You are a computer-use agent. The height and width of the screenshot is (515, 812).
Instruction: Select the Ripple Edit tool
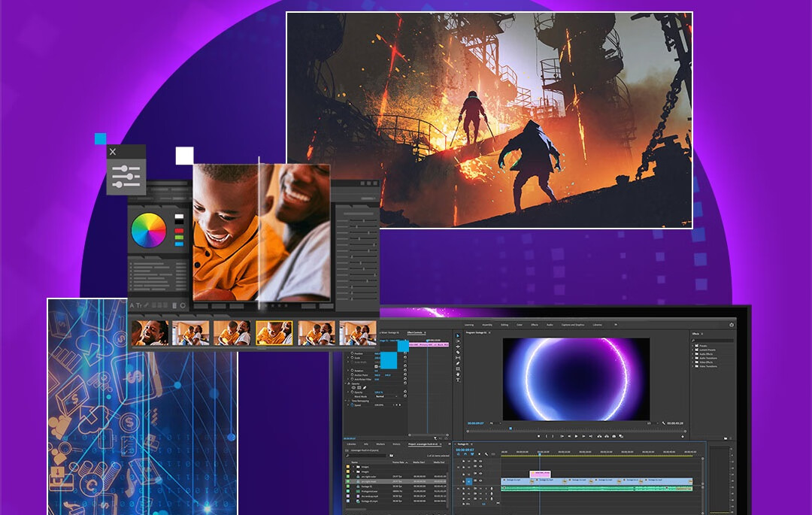click(x=458, y=347)
